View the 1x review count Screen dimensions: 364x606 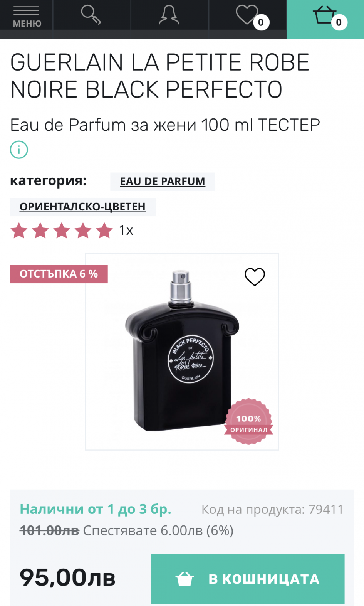(x=126, y=230)
